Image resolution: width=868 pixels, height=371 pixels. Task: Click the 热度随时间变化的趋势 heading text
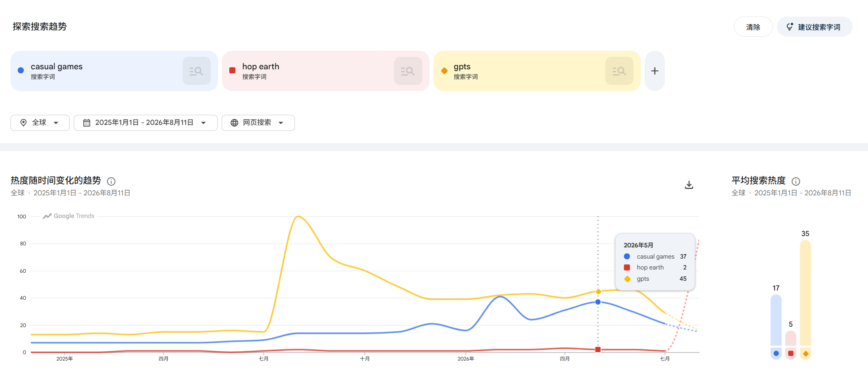tap(56, 180)
